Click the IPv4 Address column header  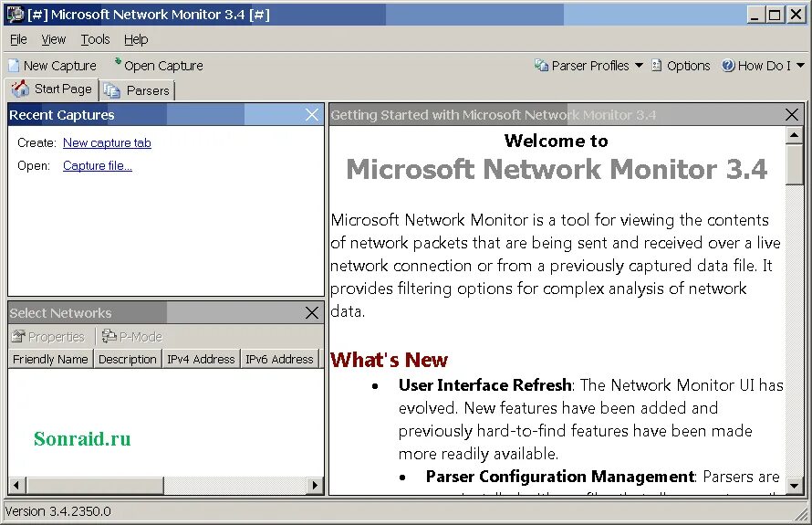pyautogui.click(x=201, y=359)
